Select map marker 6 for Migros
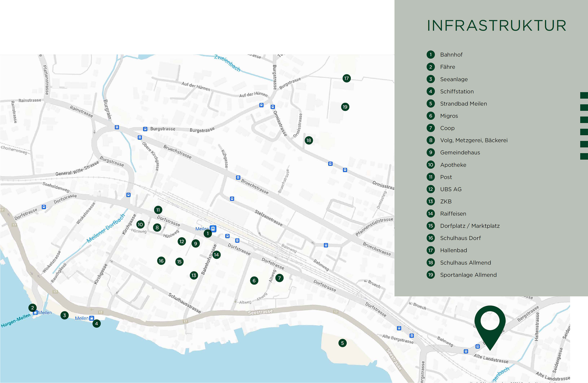Viewport: 588px width, 383px height. tap(254, 281)
